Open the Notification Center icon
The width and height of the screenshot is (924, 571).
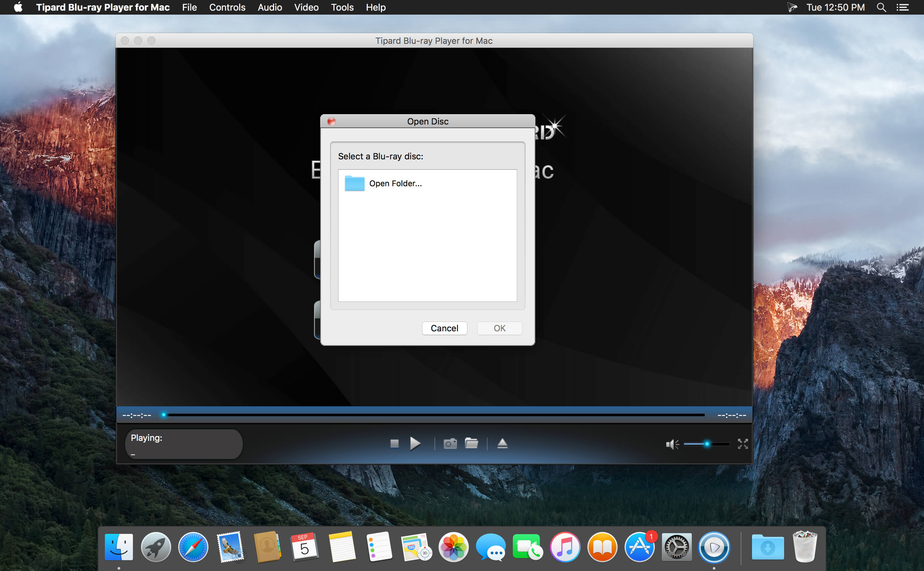[x=903, y=7]
